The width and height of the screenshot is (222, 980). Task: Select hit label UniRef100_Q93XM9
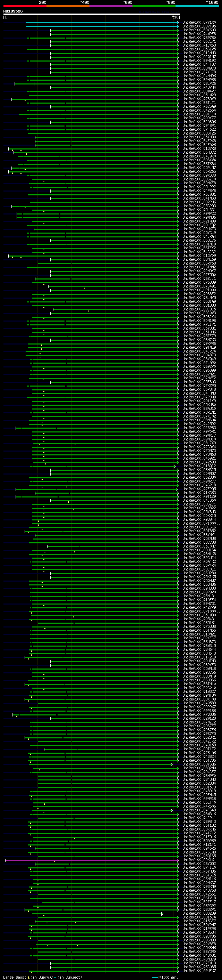199,886
